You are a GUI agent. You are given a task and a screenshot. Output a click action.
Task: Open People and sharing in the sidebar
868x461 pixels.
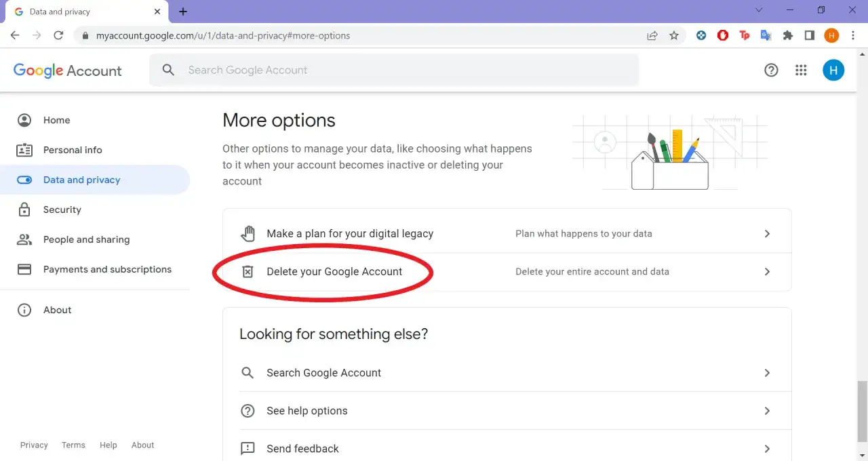(95, 239)
